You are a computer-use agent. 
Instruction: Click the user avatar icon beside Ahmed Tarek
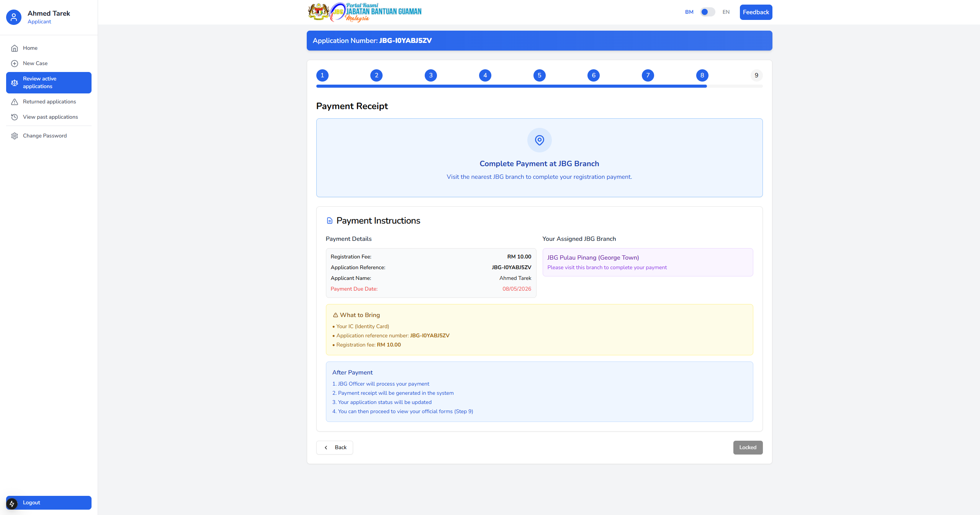(14, 17)
